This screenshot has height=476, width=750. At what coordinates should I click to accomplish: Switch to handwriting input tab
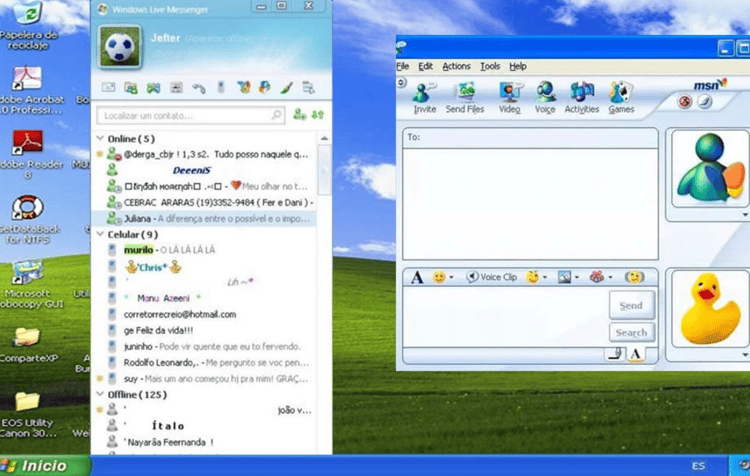(615, 354)
